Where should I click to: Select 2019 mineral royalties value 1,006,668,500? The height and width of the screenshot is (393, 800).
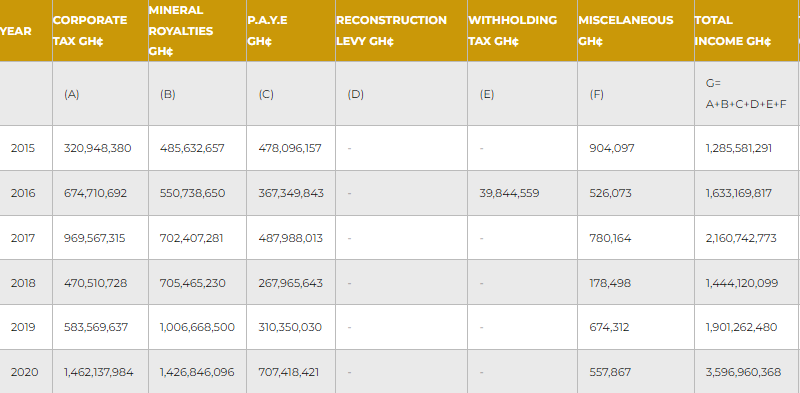click(197, 327)
